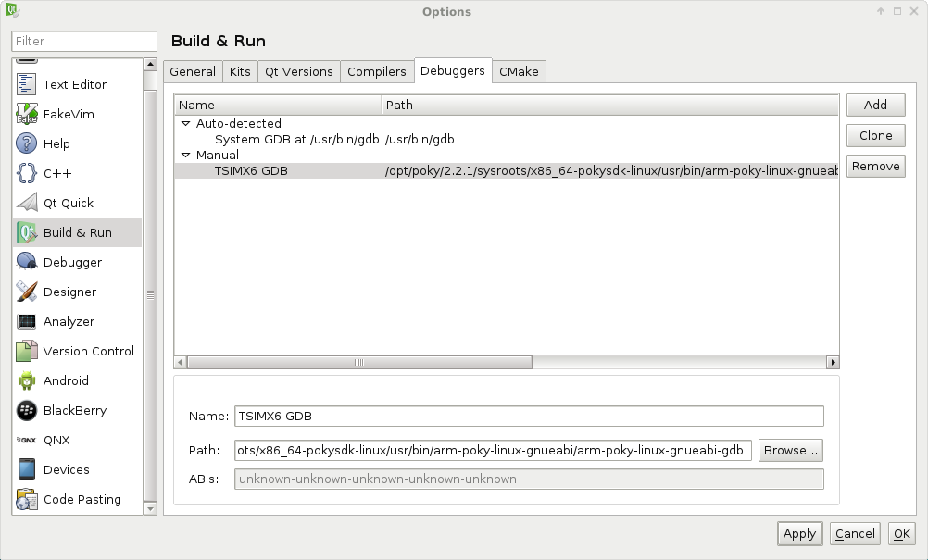
Task: Maximize the Options window
Action: [897, 11]
